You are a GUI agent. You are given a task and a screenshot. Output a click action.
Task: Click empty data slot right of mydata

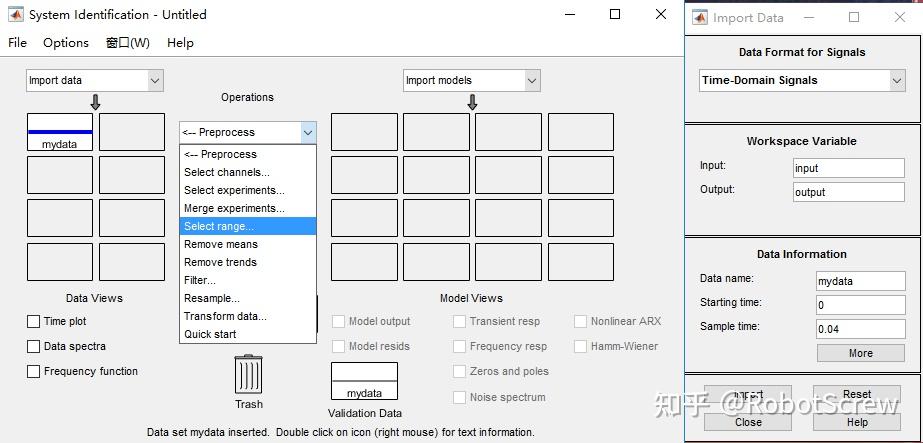[132, 132]
